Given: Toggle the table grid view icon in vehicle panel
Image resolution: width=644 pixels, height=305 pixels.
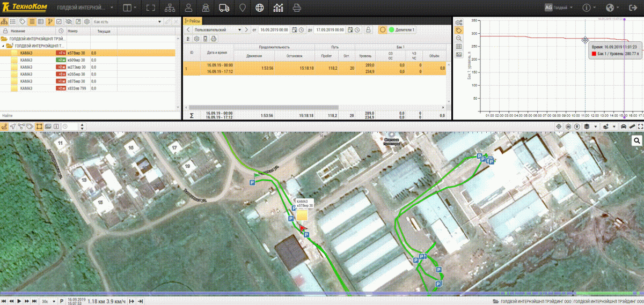Looking at the screenshot, I should (41, 21).
